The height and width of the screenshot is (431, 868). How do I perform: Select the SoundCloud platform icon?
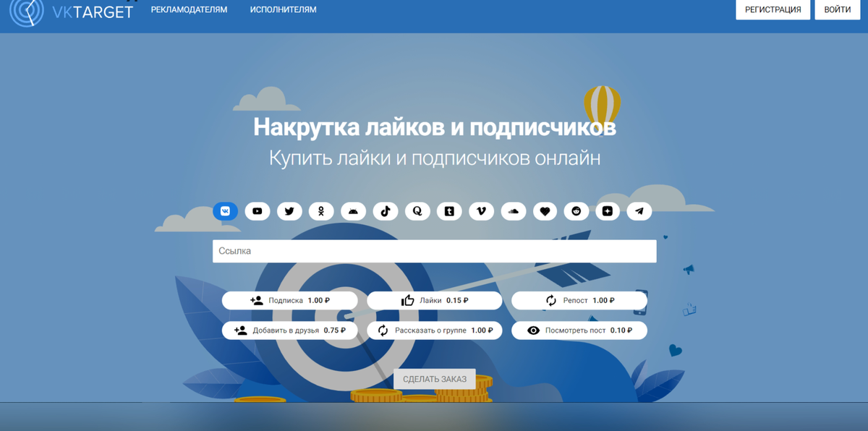pos(514,211)
